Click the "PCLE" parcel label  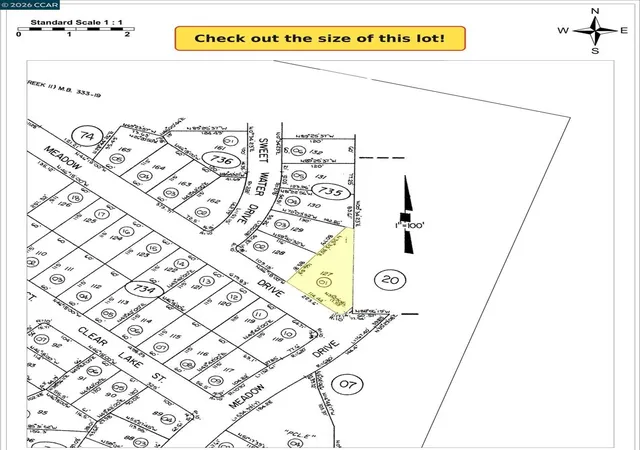pyautogui.click(x=299, y=435)
